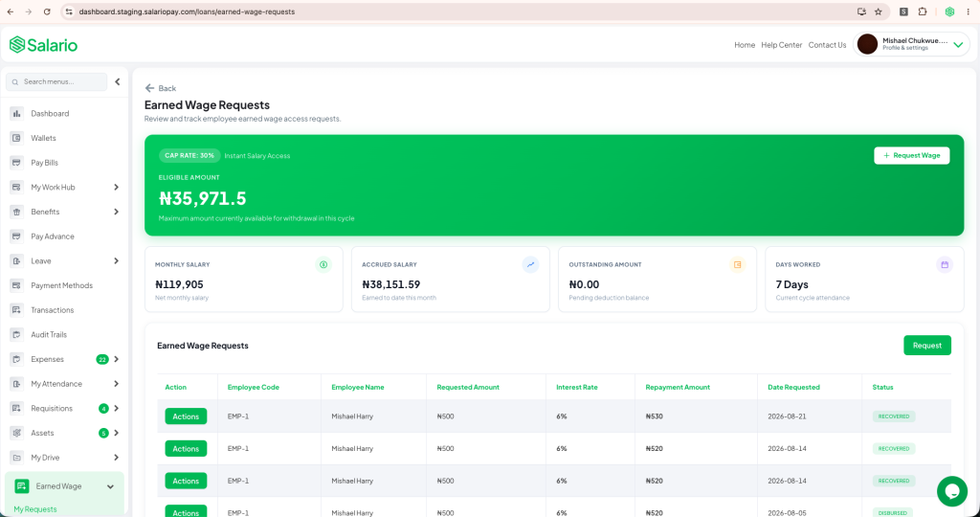Image resolution: width=980 pixels, height=517 pixels.
Task: Select the Requisitions icon
Action: 17,408
